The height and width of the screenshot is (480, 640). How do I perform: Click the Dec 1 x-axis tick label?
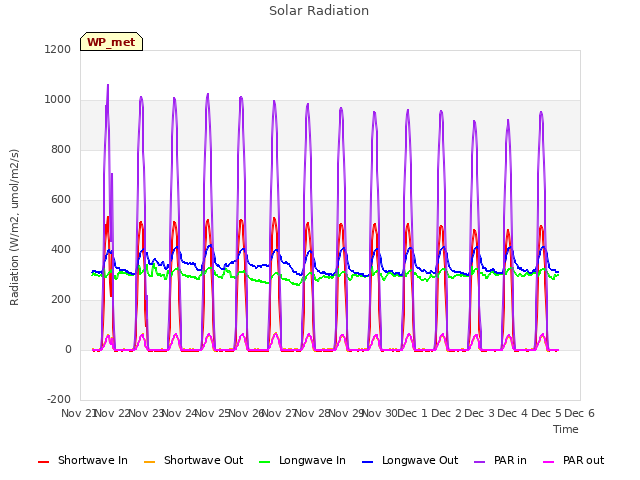(412, 413)
